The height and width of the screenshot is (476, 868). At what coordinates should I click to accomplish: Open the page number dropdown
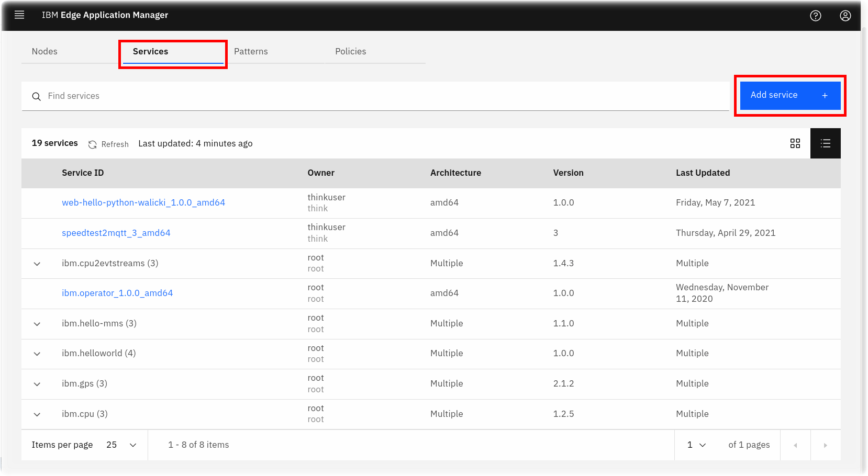coord(697,445)
